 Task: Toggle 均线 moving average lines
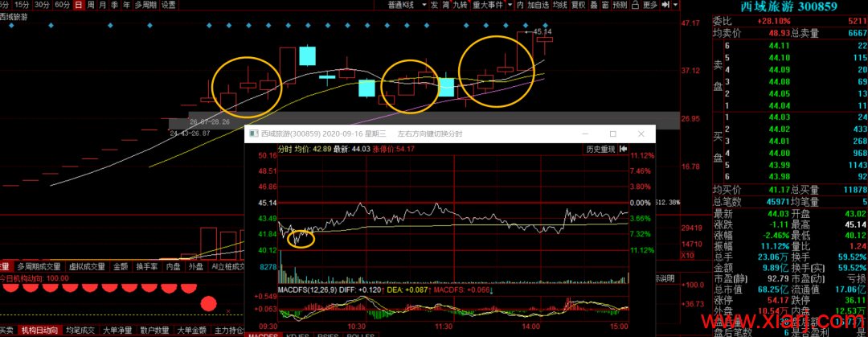560,5
